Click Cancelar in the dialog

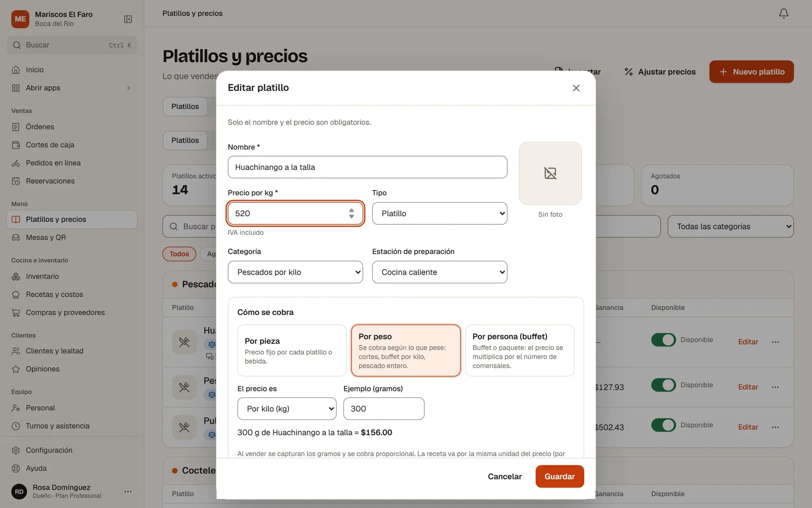tap(505, 476)
